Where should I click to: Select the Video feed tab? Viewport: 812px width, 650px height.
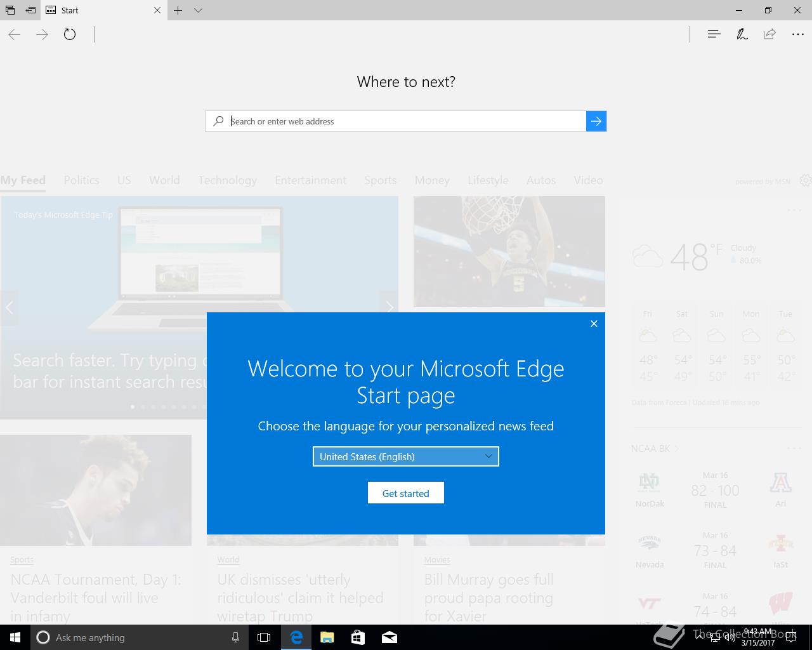[x=588, y=180]
